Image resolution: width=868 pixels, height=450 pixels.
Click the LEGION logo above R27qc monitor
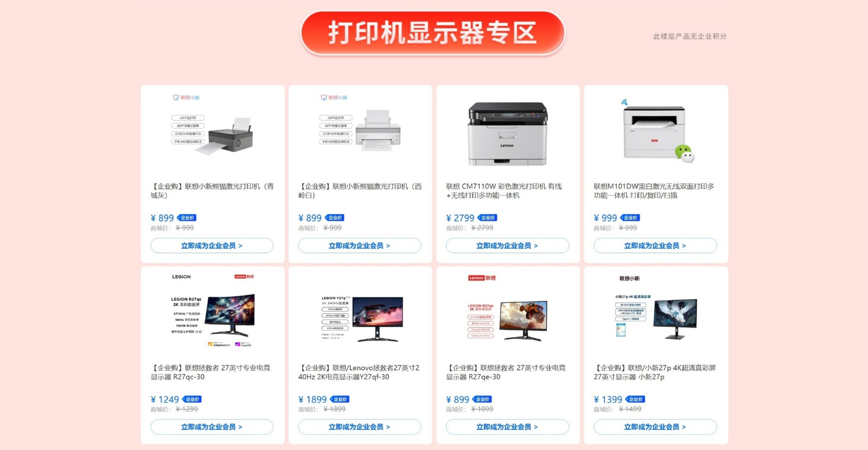pos(181,277)
